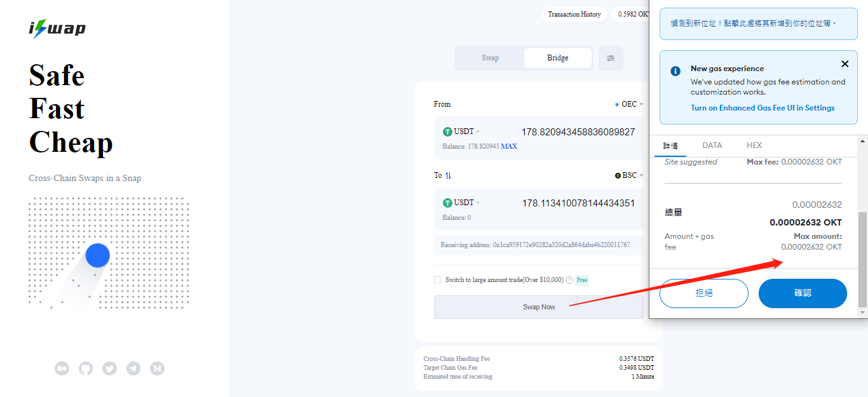Open the Medium 'M' link icon

[158, 368]
